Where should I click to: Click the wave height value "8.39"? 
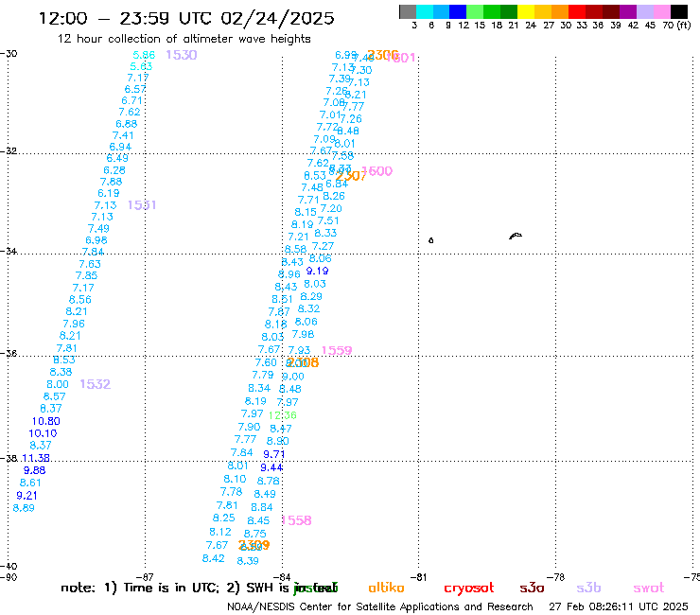pos(248,561)
